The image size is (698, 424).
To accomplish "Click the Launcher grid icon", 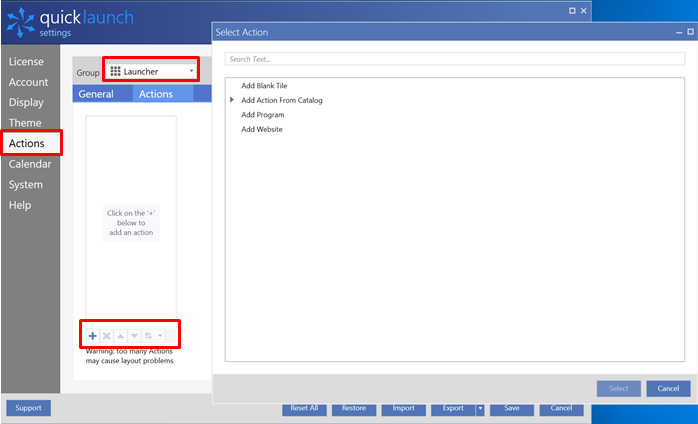I will pos(115,71).
